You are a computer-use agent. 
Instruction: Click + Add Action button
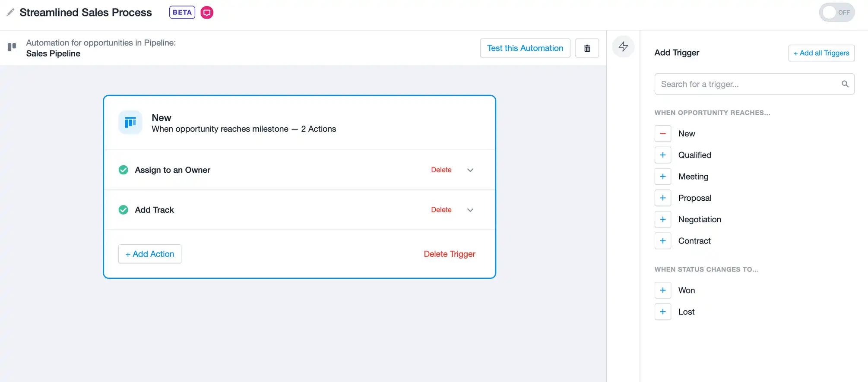[x=150, y=254]
